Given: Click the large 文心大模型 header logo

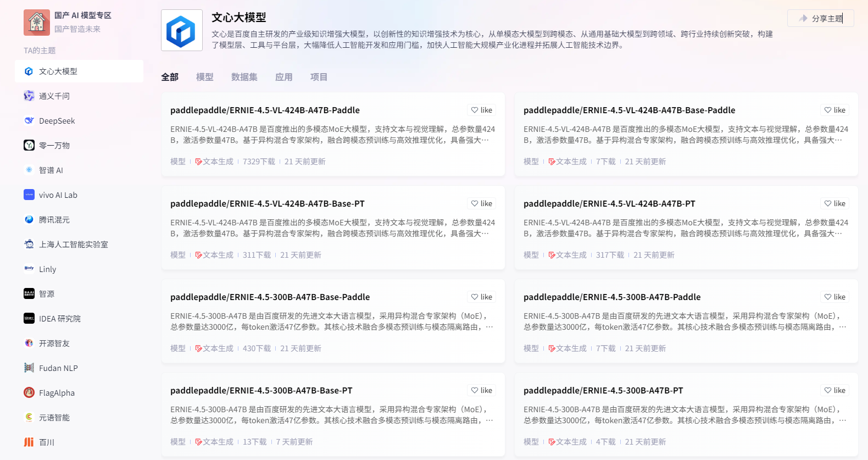Looking at the screenshot, I should coord(182,30).
